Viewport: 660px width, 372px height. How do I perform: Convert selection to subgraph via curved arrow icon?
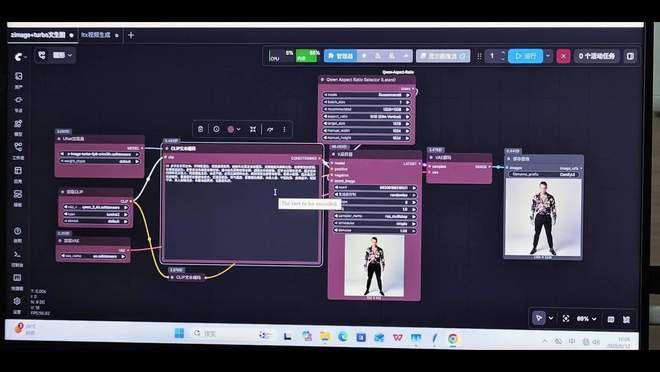click(x=270, y=129)
